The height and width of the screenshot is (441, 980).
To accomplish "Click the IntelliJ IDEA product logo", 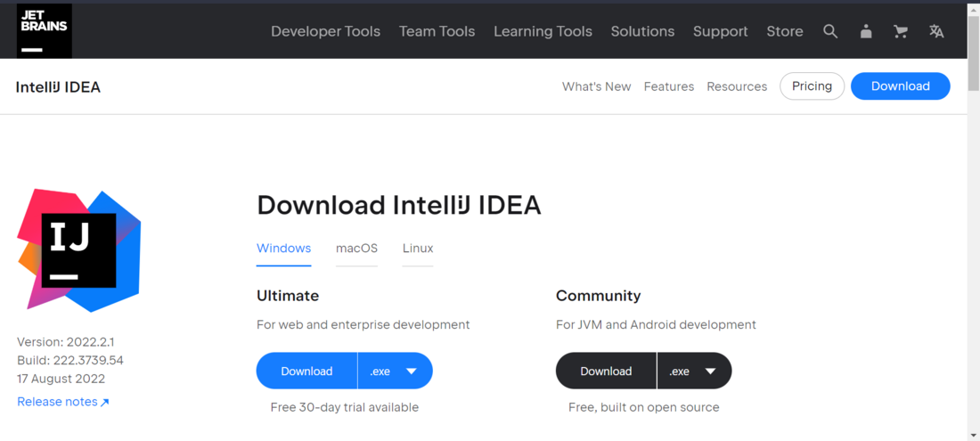I will [79, 249].
